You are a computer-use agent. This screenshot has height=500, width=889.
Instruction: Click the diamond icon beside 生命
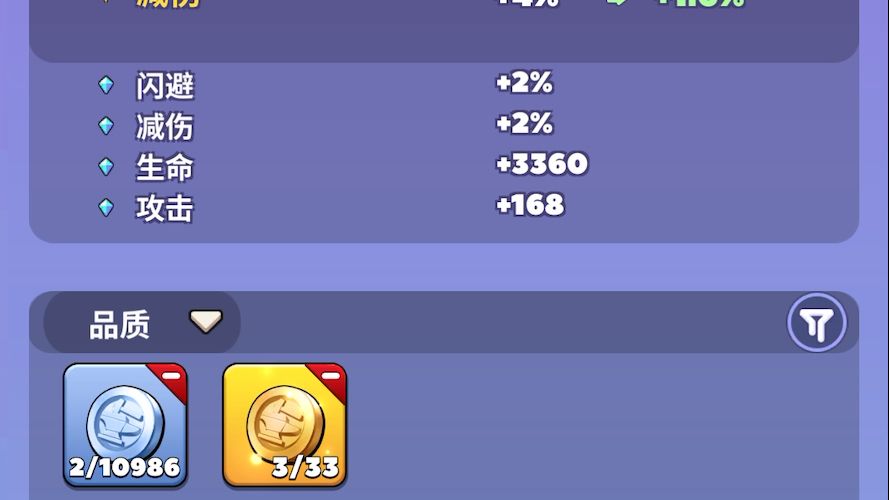[x=106, y=167]
